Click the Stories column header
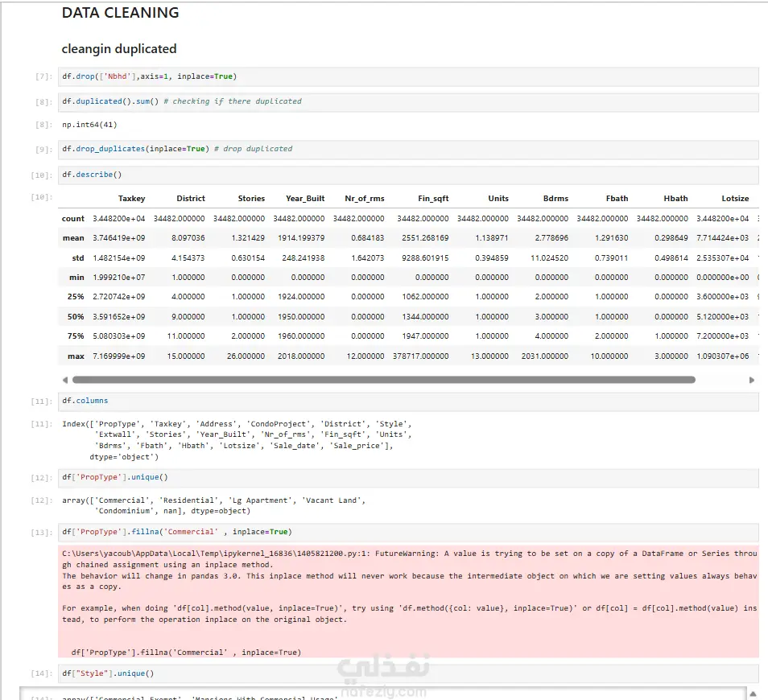 pos(251,199)
